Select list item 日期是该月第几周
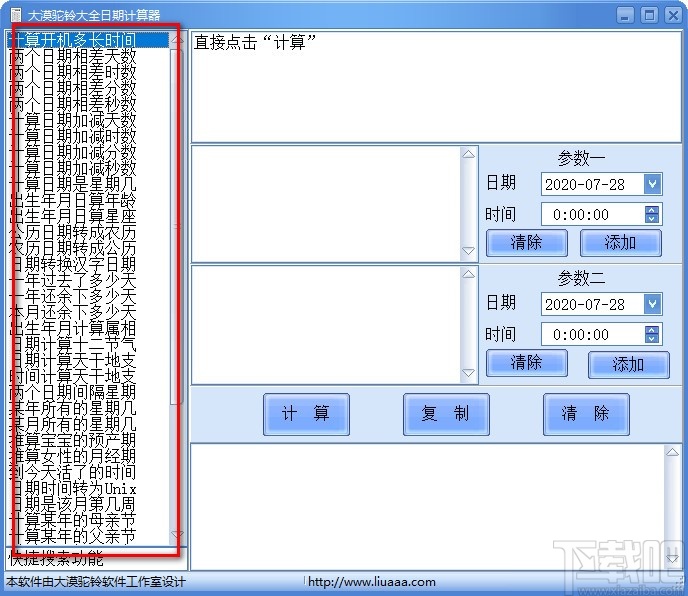 point(88,505)
